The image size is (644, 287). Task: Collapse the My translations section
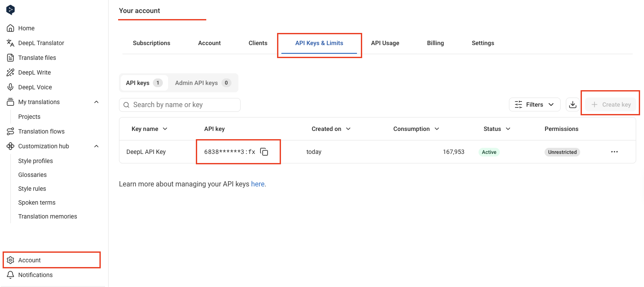[x=96, y=102]
